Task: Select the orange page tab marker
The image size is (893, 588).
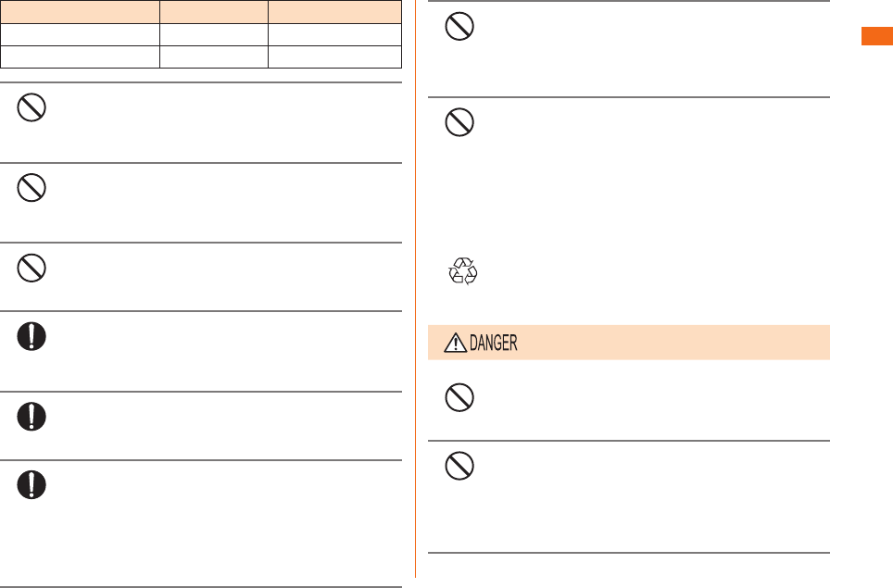Action: [877, 36]
